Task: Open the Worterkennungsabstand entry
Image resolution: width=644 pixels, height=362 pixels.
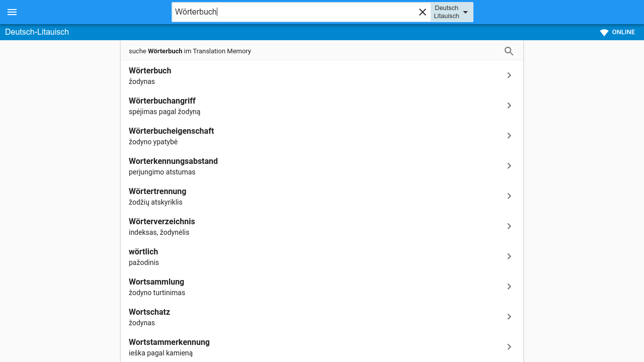Action: (x=322, y=166)
